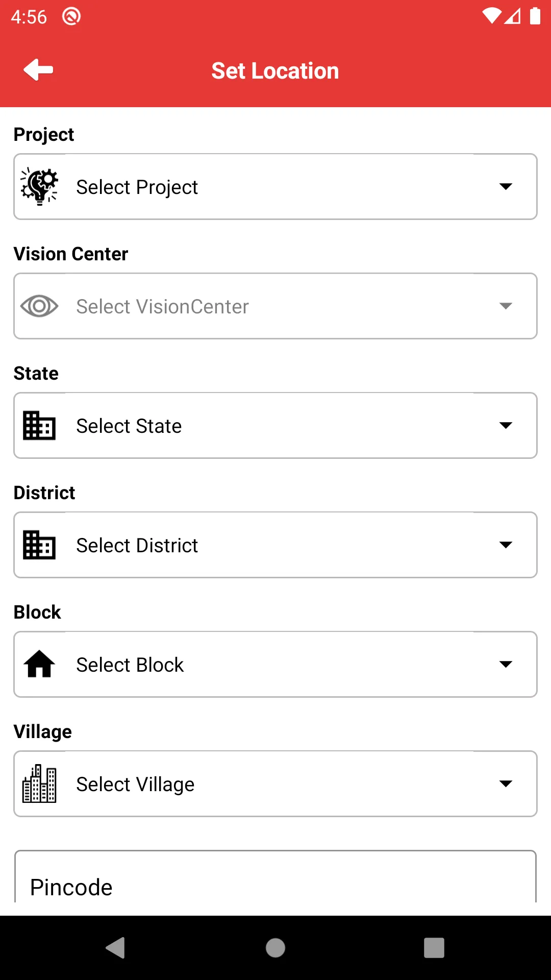Expand the Select Block arrow

[506, 665]
